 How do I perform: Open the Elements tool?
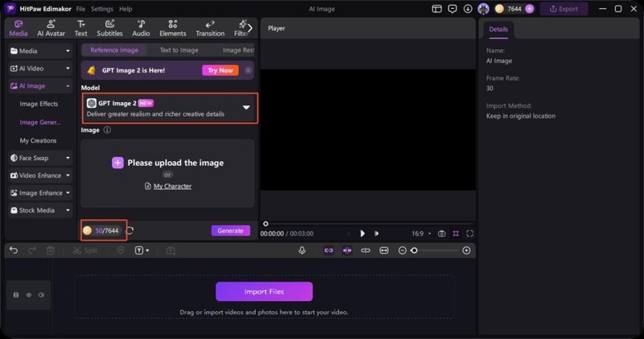pos(172,28)
